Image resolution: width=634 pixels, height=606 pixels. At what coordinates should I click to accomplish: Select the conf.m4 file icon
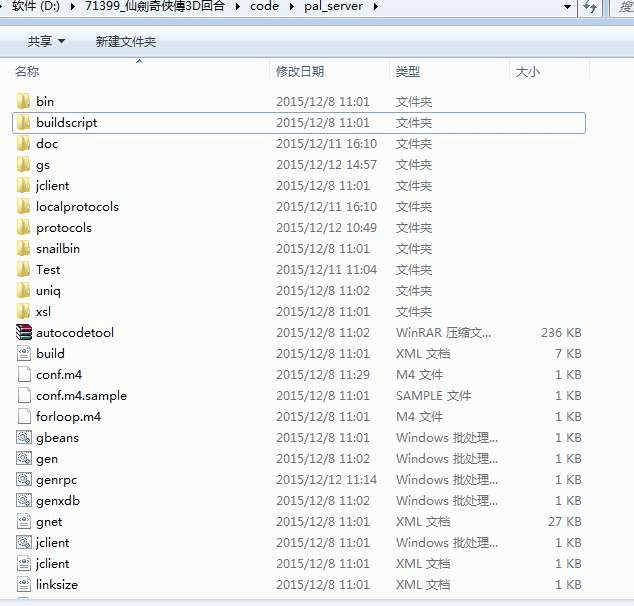pos(24,374)
